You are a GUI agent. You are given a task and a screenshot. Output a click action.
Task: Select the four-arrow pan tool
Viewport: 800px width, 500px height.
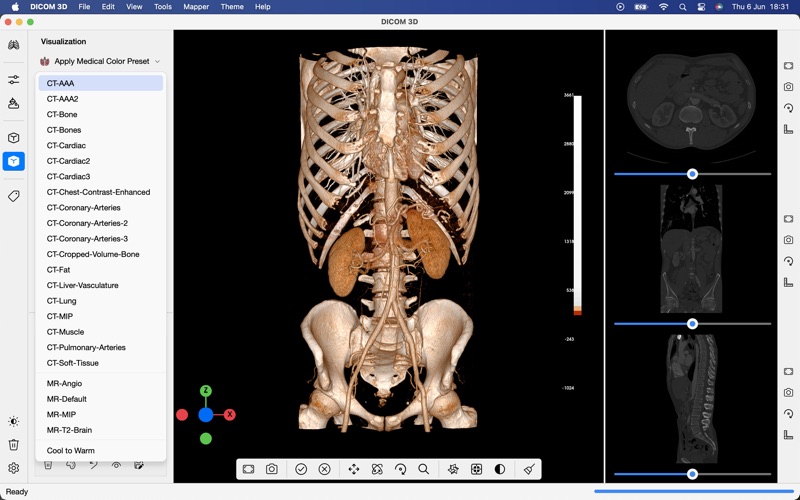354,469
